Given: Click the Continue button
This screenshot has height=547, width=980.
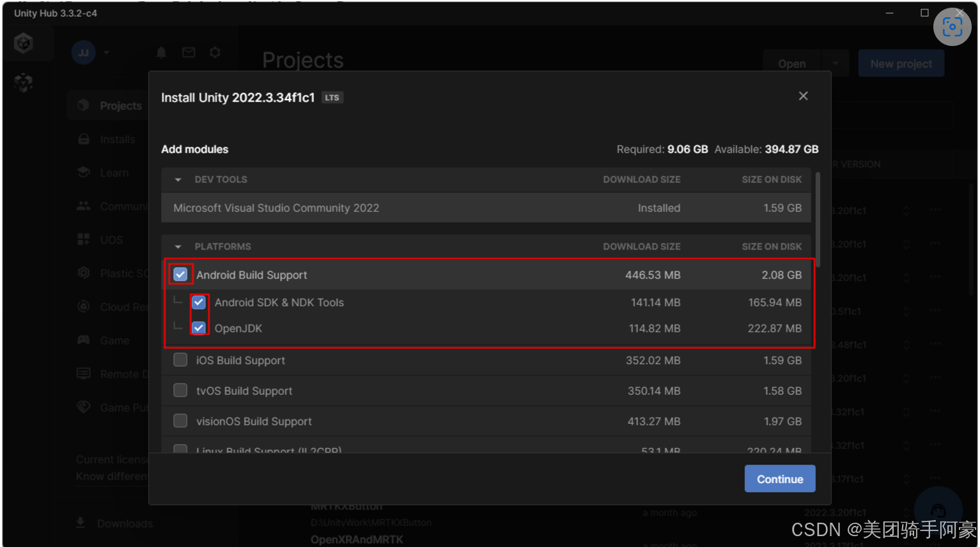Looking at the screenshot, I should pos(780,479).
